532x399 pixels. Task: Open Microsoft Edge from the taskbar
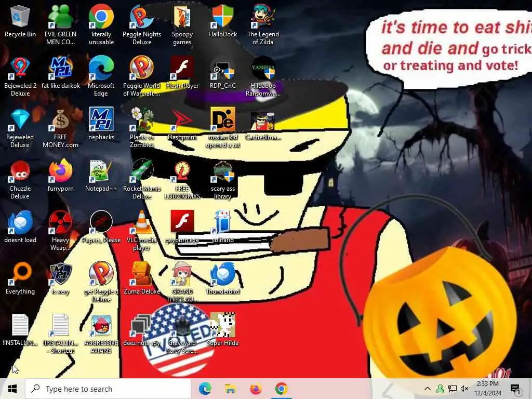[x=205, y=389]
